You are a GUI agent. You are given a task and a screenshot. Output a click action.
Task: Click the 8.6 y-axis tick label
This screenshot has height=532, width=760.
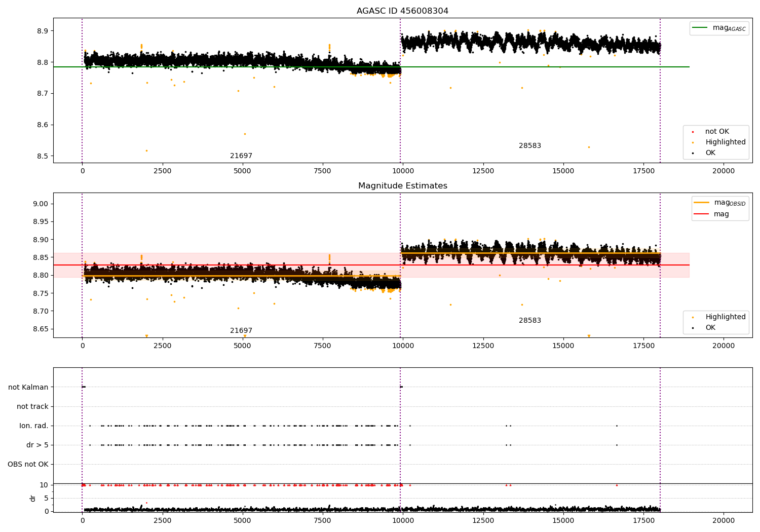pos(43,125)
